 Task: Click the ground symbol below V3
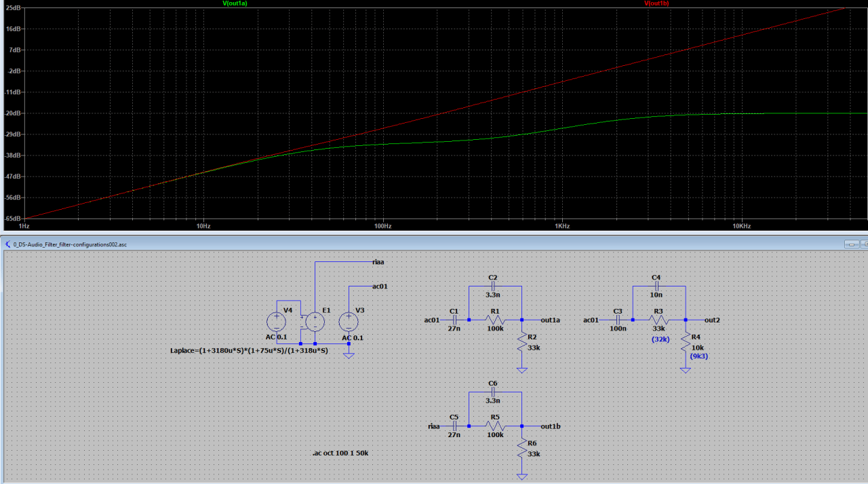click(349, 355)
